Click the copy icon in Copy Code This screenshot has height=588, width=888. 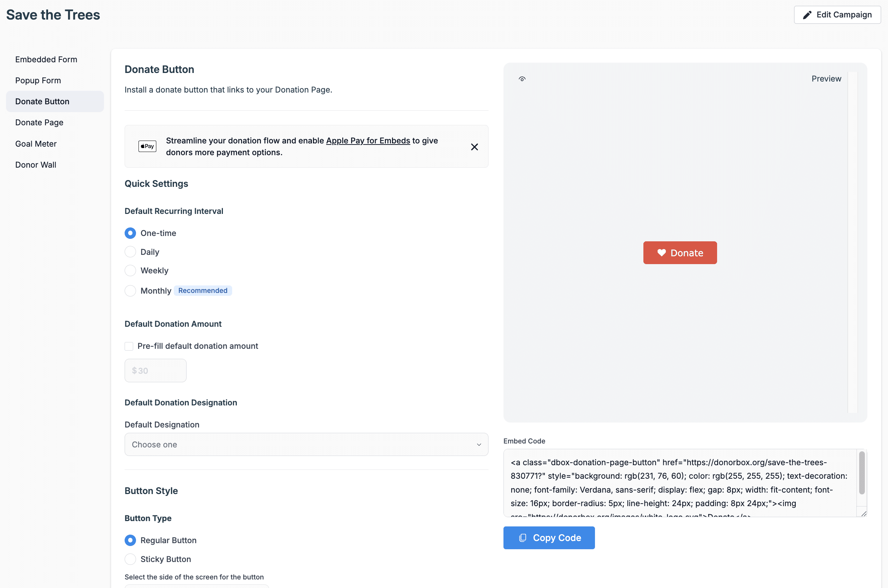pyautogui.click(x=523, y=538)
